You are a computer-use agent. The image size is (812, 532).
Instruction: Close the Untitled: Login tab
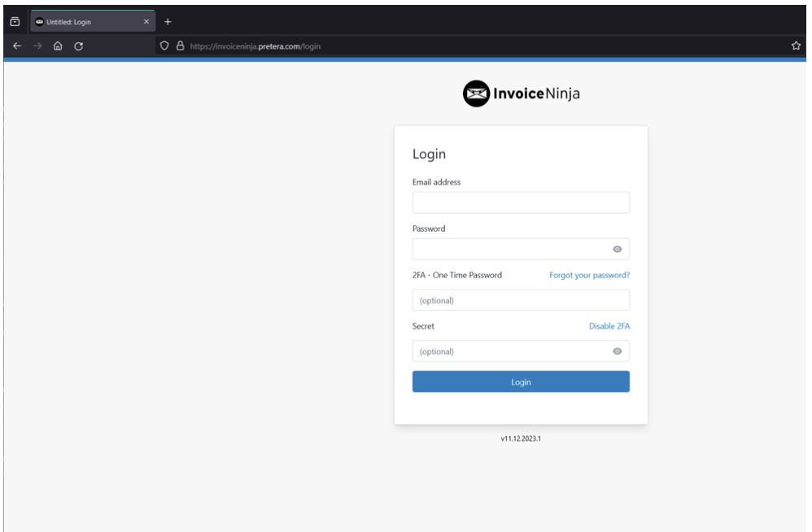tap(146, 22)
